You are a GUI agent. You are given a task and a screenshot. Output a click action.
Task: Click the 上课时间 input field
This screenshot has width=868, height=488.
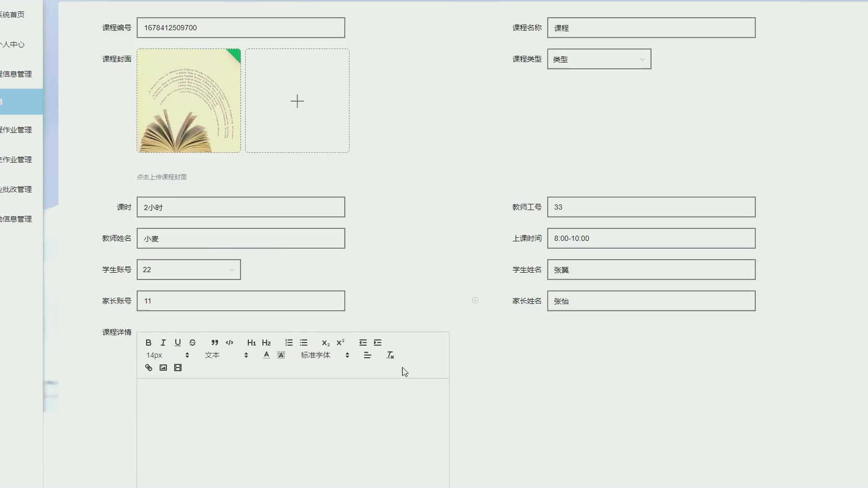coord(651,238)
